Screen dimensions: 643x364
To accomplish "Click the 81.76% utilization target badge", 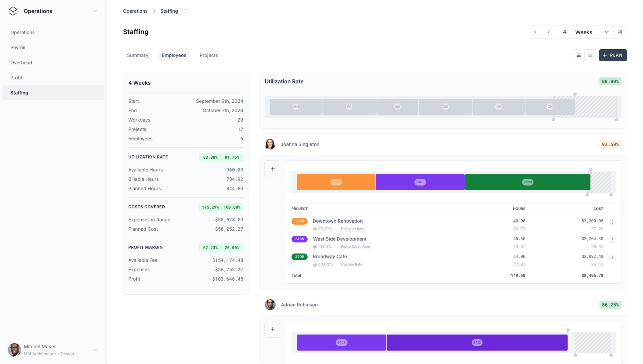I will (x=232, y=157).
